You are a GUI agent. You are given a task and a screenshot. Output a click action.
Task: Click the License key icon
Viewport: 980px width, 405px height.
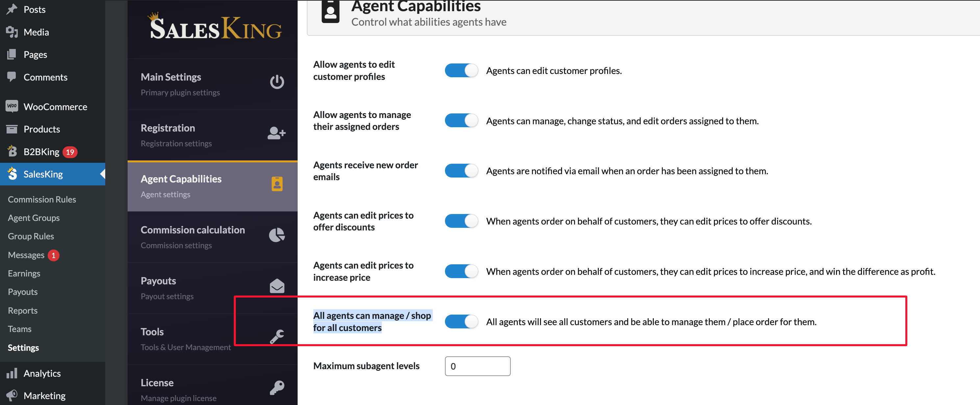coord(277,388)
